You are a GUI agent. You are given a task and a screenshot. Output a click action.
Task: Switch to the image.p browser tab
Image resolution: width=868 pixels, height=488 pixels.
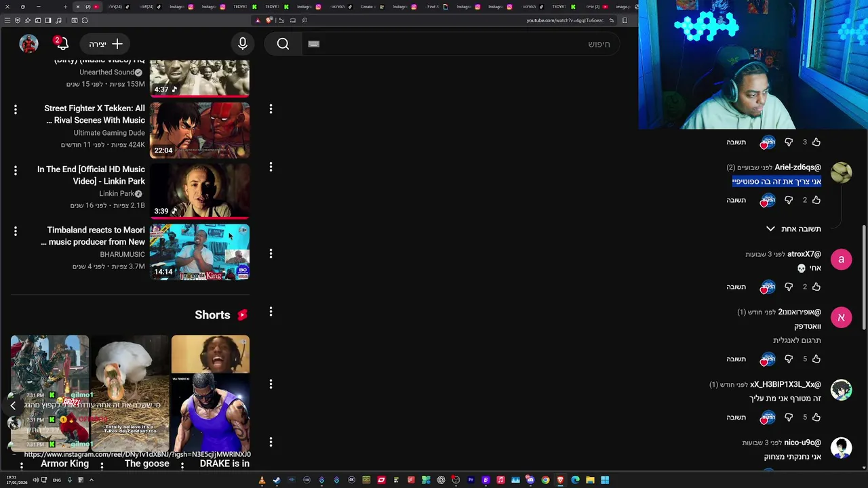(623, 7)
